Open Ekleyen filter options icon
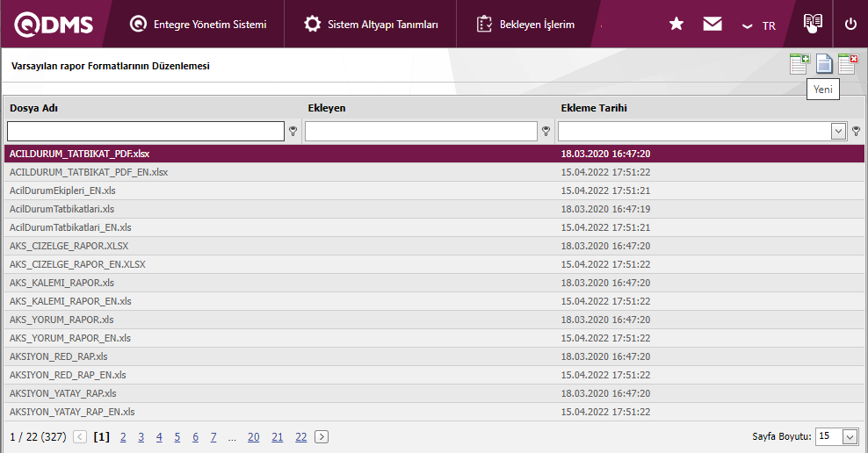 tap(546, 131)
